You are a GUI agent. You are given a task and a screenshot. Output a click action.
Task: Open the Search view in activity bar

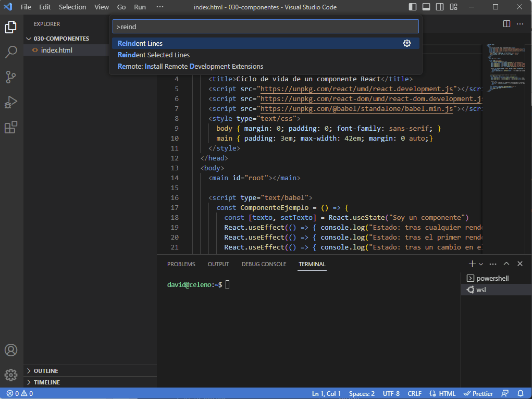[11, 52]
